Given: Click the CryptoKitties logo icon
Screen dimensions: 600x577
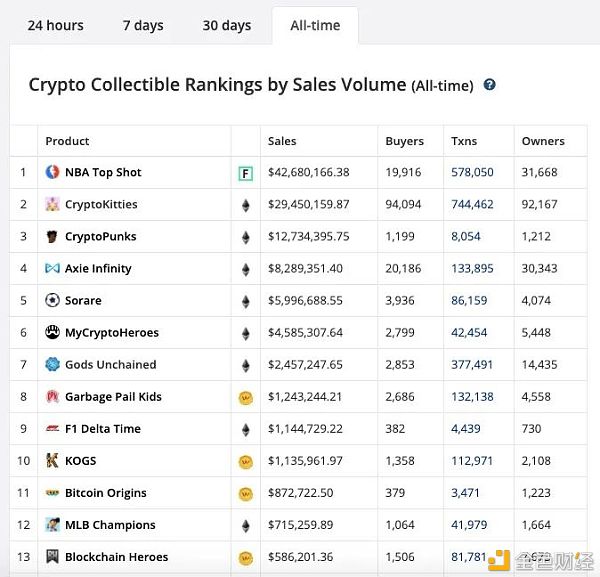Looking at the screenshot, I should tap(53, 204).
